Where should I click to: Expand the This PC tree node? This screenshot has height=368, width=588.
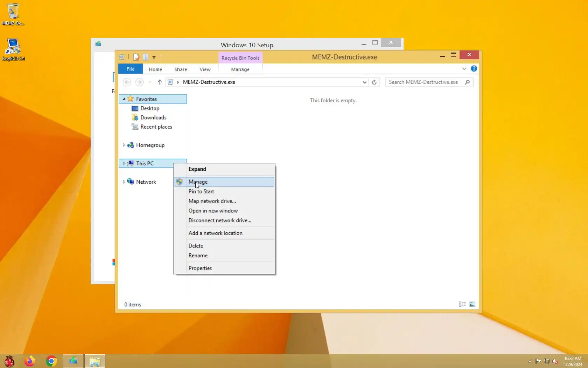[x=124, y=163]
